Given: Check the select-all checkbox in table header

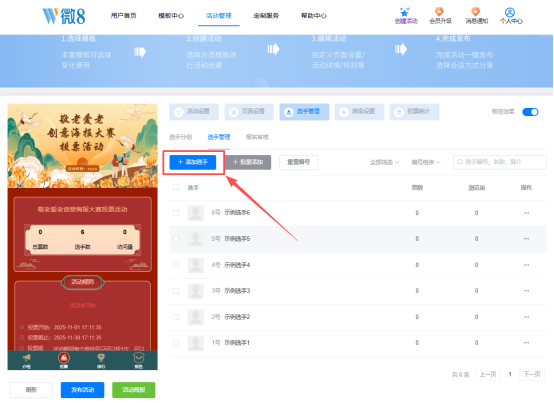Looking at the screenshot, I should point(176,187).
